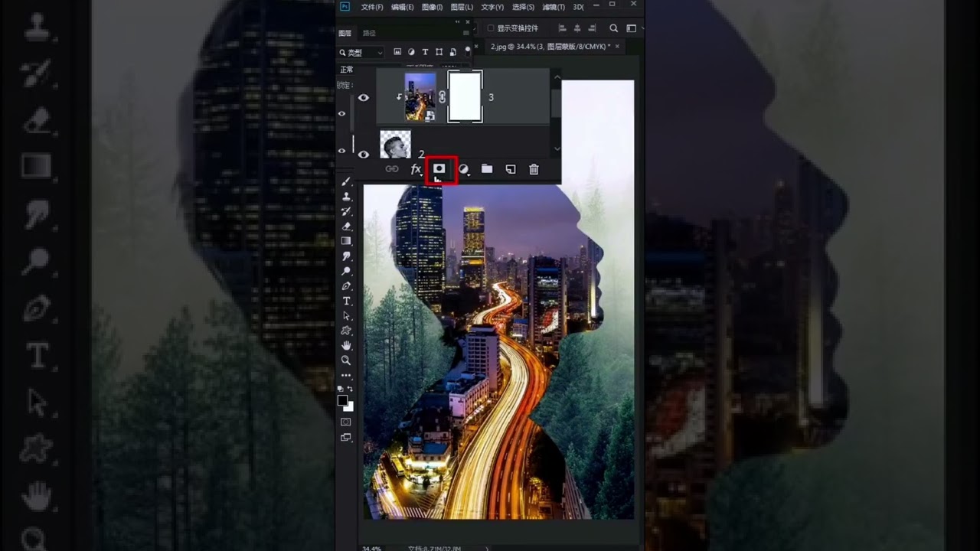The height and width of the screenshot is (551, 980).
Task: Click align right edges button
Action: [591, 28]
